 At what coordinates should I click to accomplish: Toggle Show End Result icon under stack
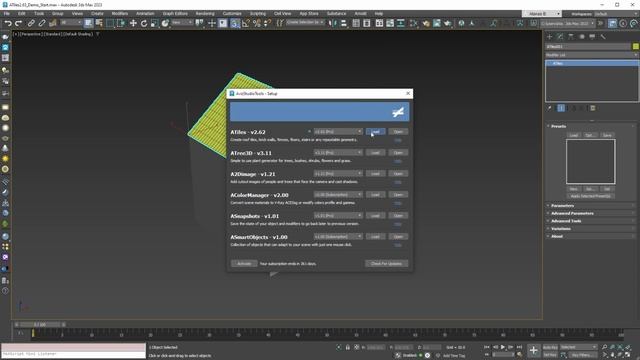point(561,108)
